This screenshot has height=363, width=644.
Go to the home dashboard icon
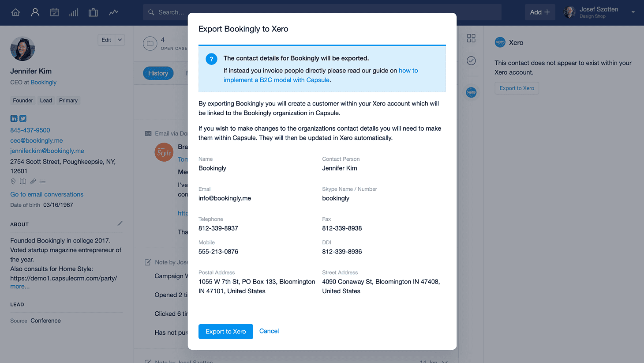16,12
